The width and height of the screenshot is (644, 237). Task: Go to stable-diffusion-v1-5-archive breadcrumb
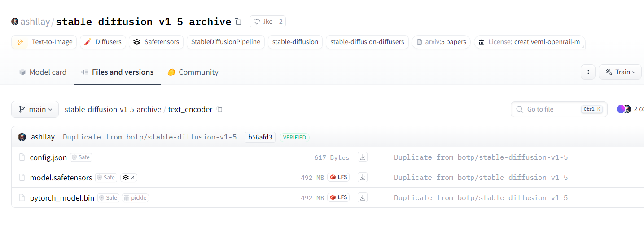tap(113, 109)
